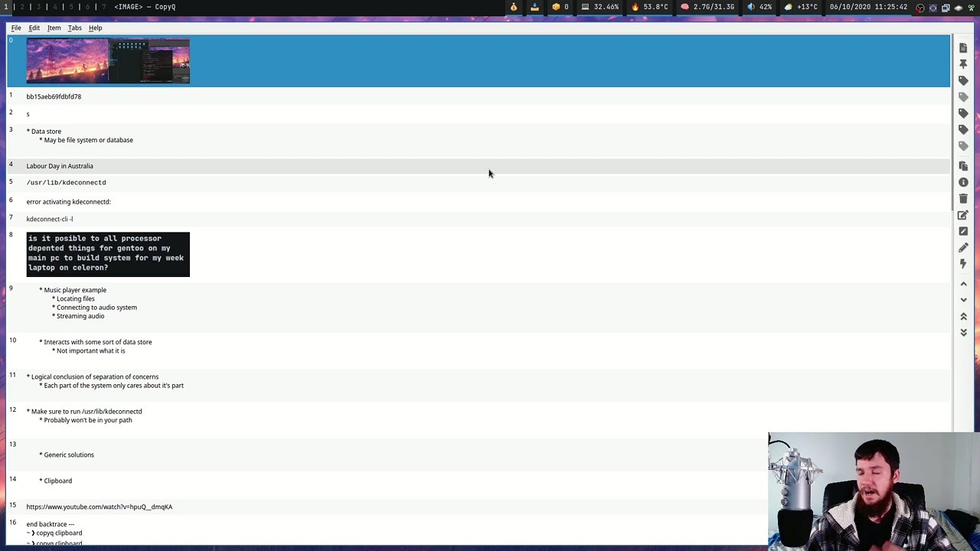Viewport: 980px width, 551px height.
Task: Edit the item in external editor
Action: 963,231
